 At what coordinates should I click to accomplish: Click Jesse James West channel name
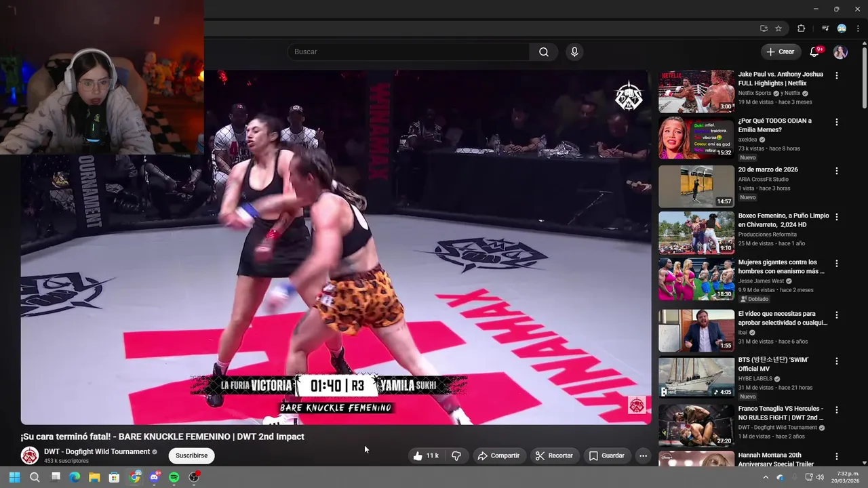(x=761, y=281)
